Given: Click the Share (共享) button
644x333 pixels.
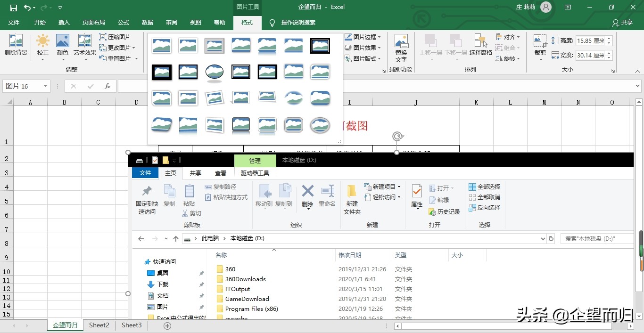Looking at the screenshot, I should click(622, 23).
